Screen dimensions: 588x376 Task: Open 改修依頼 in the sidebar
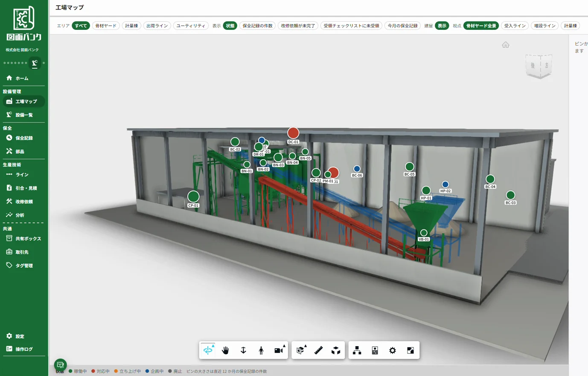pos(24,202)
